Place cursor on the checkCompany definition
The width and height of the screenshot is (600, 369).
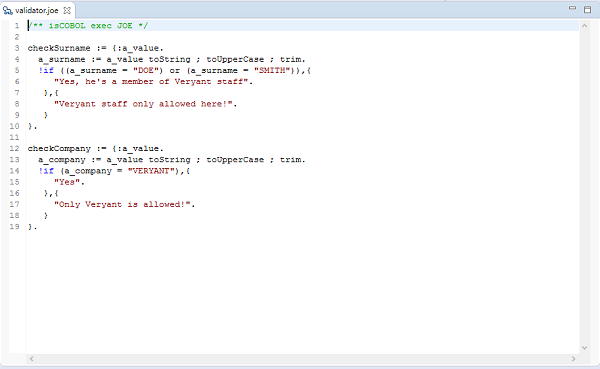coord(59,149)
